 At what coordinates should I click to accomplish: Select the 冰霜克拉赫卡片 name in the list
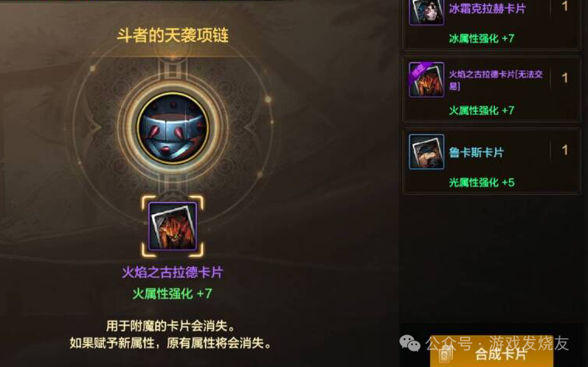tap(487, 9)
